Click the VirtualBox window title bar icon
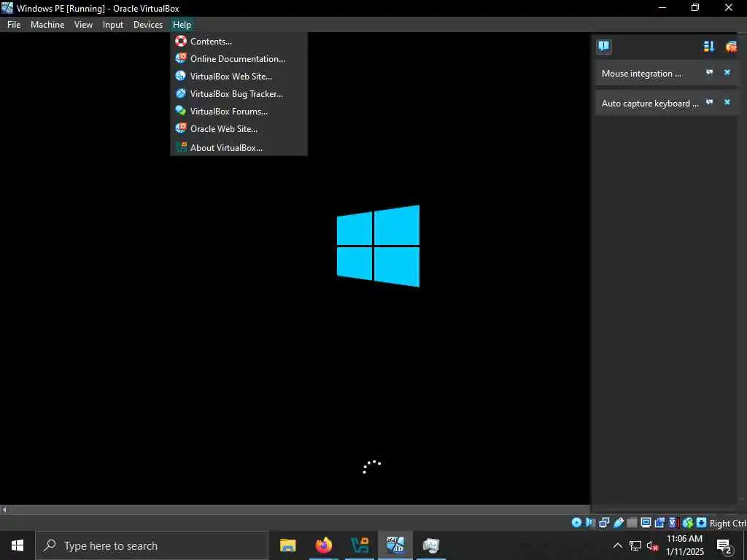The image size is (747, 560). tap(7, 8)
